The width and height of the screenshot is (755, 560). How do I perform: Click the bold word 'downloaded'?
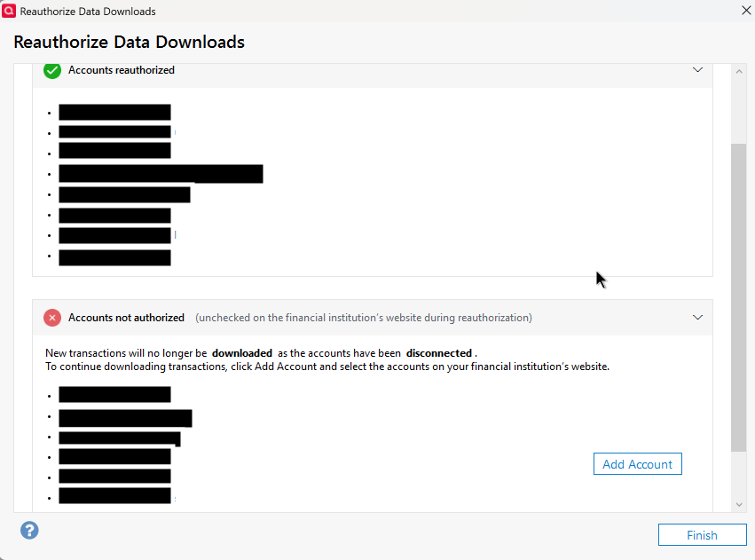click(241, 353)
